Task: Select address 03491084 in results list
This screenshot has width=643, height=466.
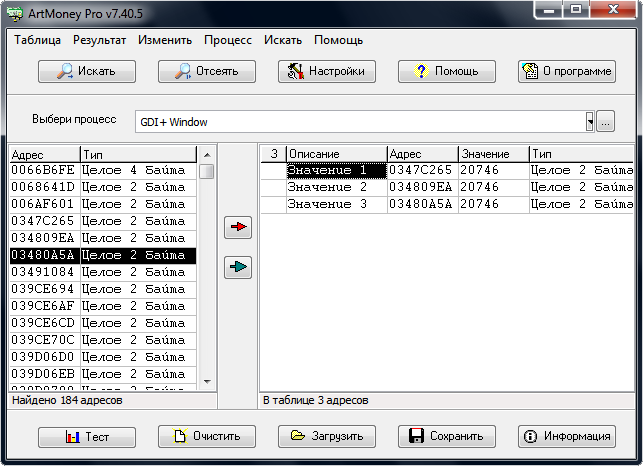Action: pyautogui.click(x=43, y=272)
